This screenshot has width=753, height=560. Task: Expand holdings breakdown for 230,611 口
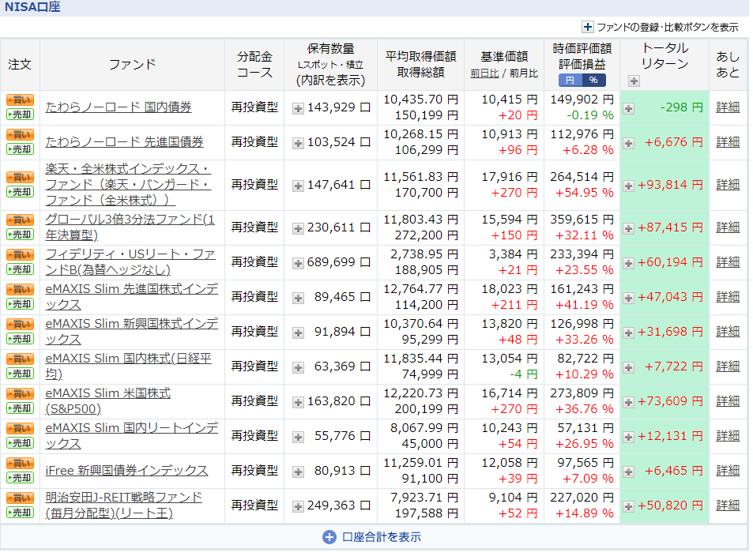click(x=298, y=228)
